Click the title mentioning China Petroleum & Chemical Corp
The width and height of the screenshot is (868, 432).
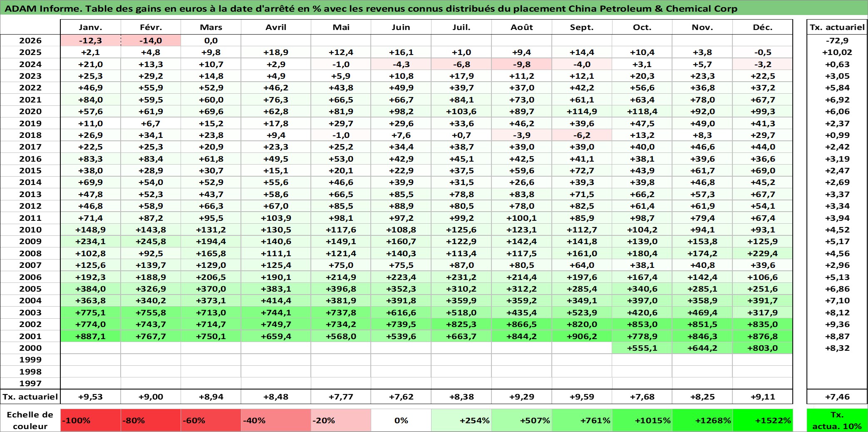371,8
